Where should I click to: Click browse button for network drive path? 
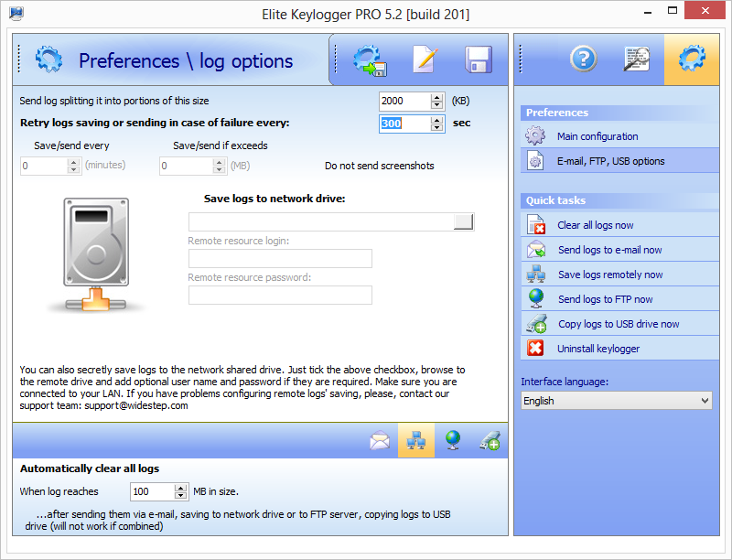click(x=464, y=221)
